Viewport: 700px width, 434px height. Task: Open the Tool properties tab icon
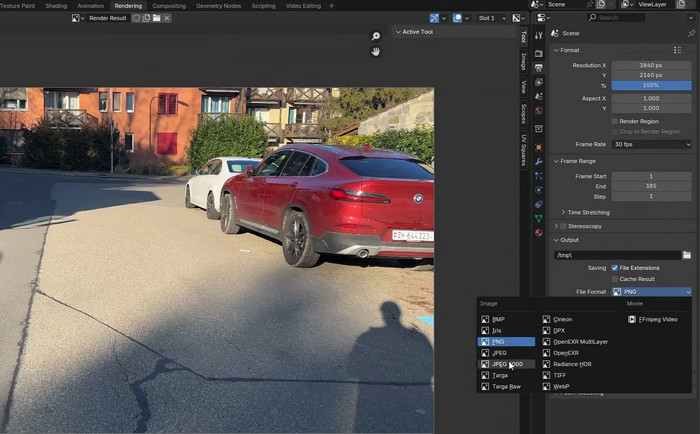click(539, 35)
